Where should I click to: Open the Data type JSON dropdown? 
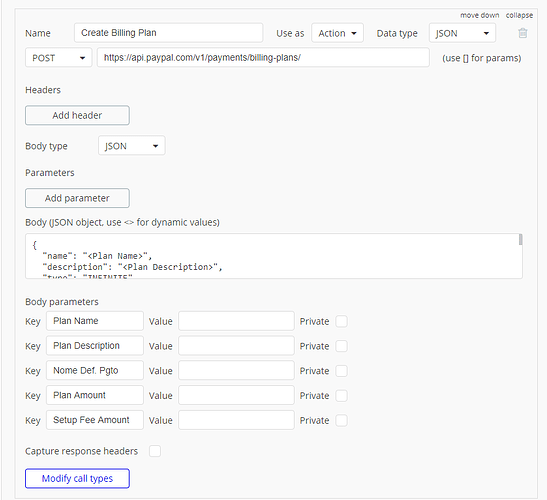click(x=462, y=33)
